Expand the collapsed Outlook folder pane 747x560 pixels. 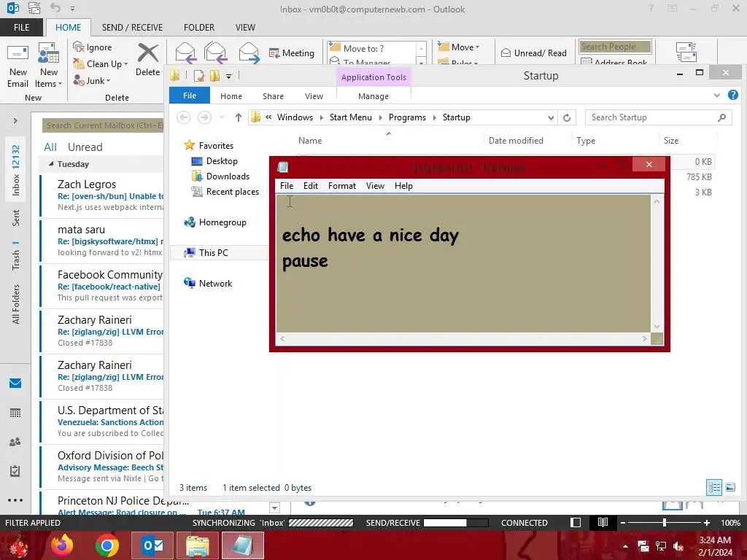tap(15, 120)
